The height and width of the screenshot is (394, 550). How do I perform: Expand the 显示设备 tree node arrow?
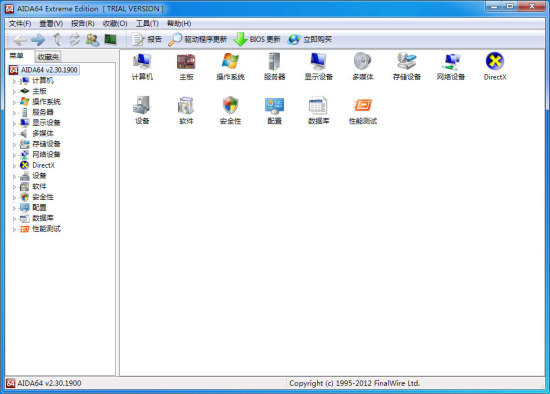point(14,123)
